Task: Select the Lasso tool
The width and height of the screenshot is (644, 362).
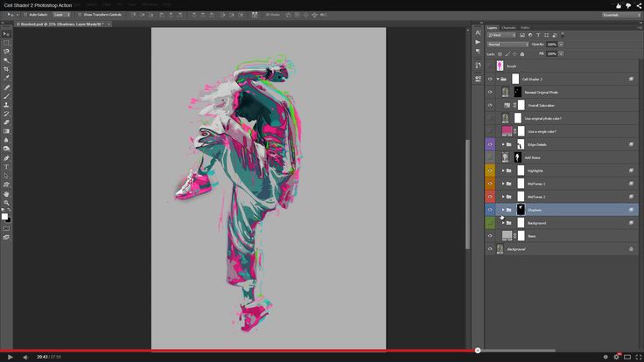Action: click(x=7, y=52)
